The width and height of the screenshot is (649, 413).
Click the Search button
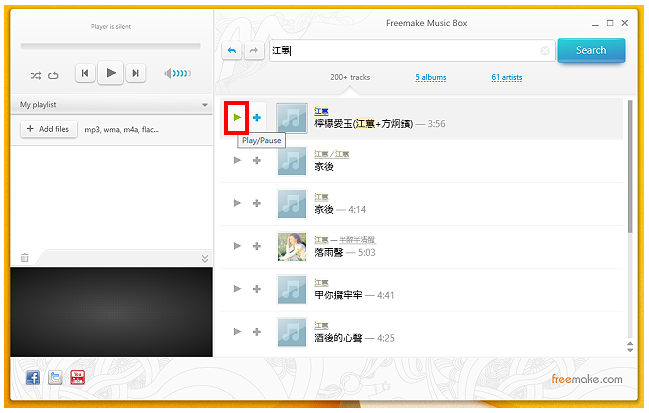[591, 50]
